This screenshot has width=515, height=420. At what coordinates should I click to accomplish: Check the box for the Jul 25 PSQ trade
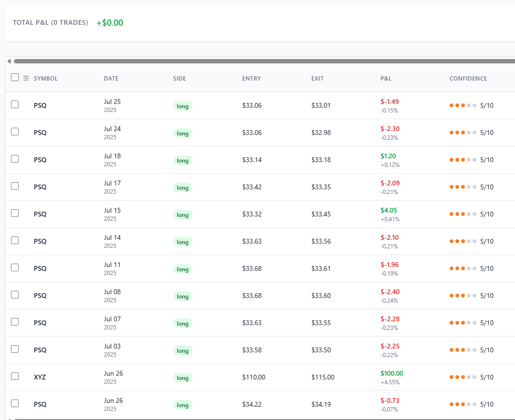pos(15,104)
